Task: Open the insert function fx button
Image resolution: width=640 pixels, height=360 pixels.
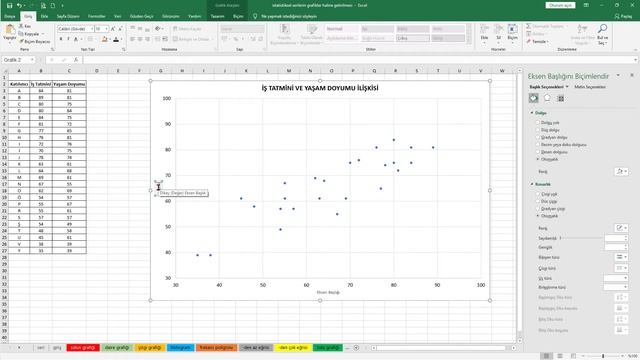Action: [76, 60]
